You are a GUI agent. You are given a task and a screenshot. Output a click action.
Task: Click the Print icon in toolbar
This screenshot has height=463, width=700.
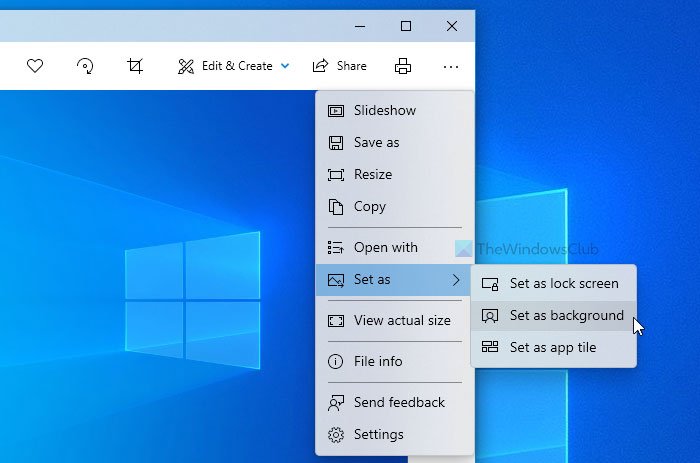pyautogui.click(x=403, y=66)
